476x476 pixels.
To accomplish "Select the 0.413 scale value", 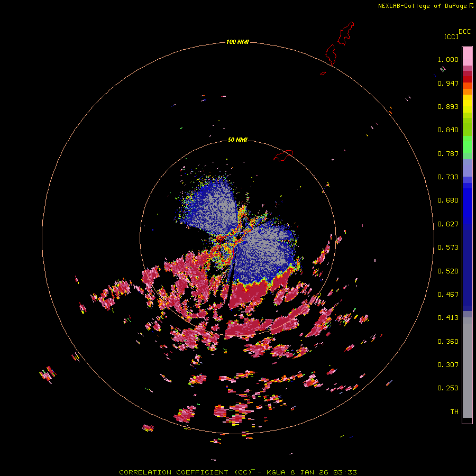I will click(448, 318).
